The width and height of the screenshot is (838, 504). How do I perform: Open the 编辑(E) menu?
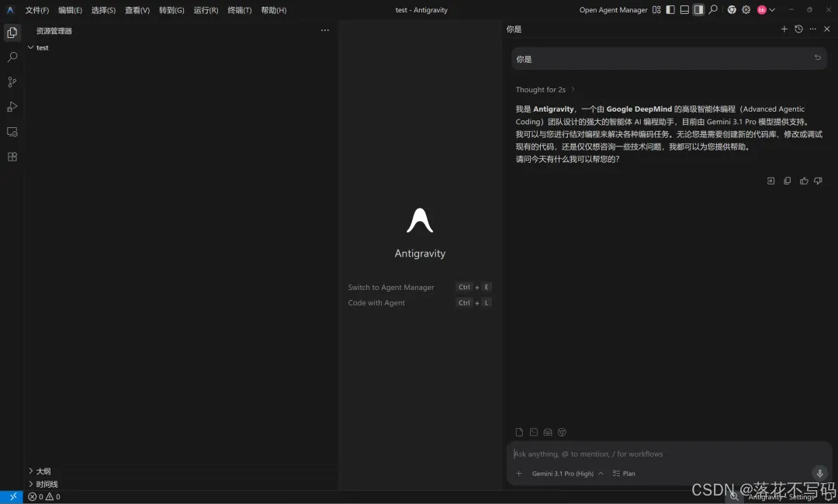pos(70,10)
